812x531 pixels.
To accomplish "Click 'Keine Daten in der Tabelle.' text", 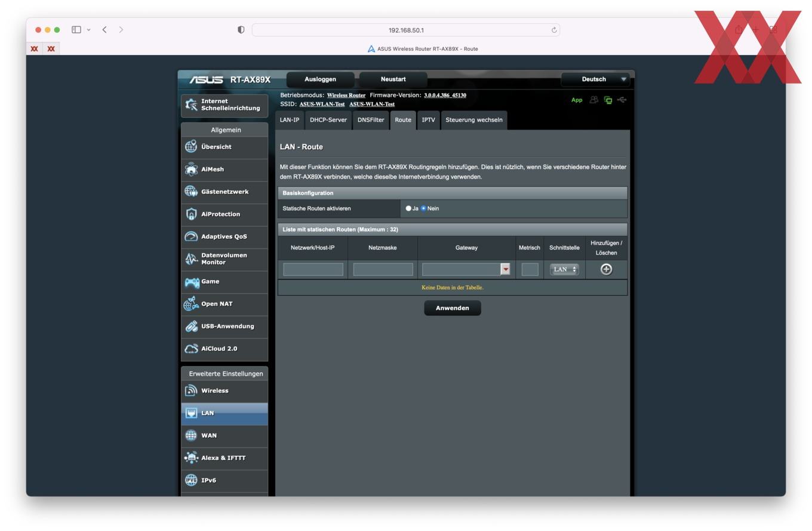I will 453,287.
